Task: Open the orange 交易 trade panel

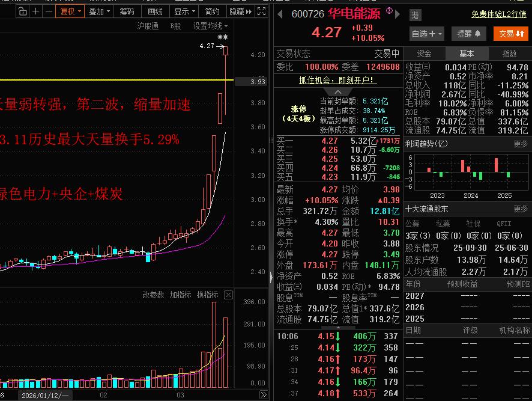Action: [513, 34]
